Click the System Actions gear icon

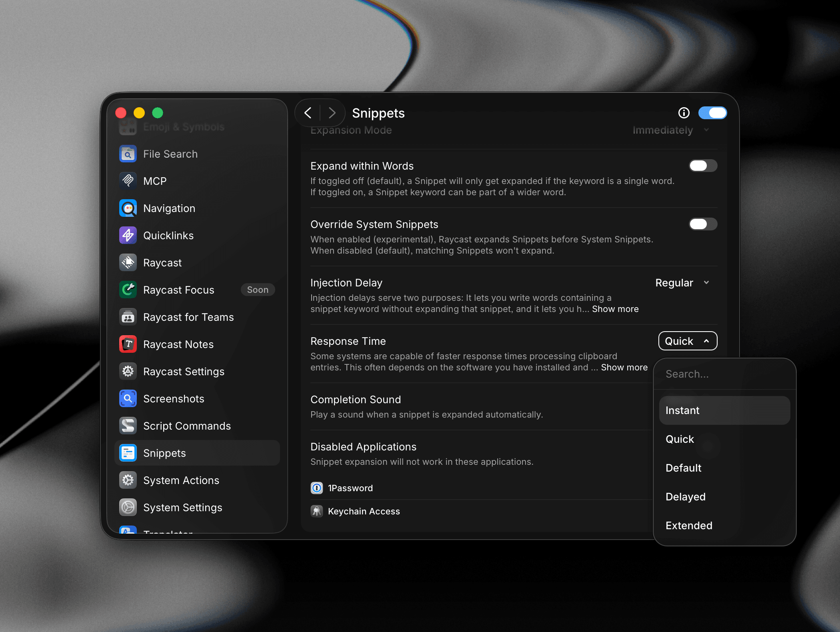tap(128, 480)
